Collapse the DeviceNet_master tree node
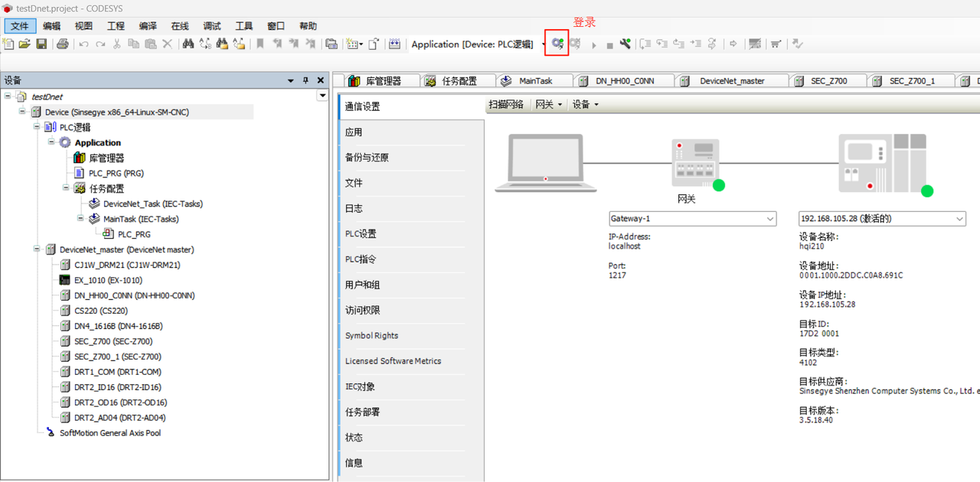 pyautogui.click(x=38, y=249)
